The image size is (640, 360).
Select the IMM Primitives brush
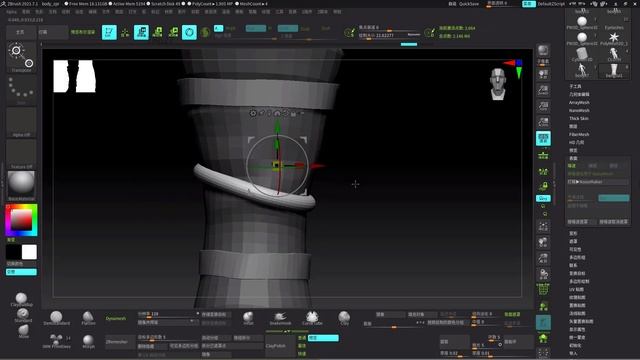56,341
